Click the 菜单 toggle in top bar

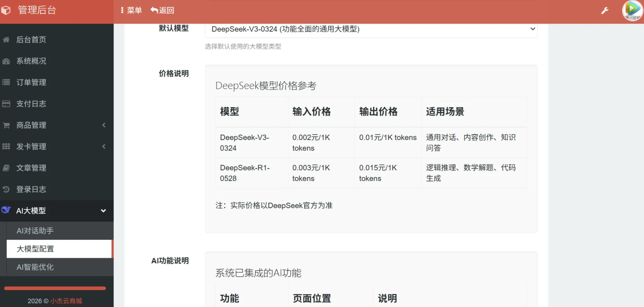click(131, 10)
